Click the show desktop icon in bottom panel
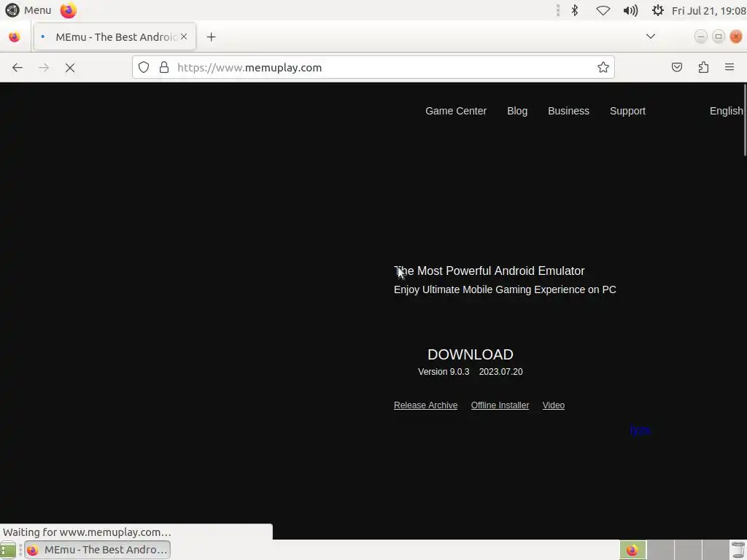 tap(8, 550)
